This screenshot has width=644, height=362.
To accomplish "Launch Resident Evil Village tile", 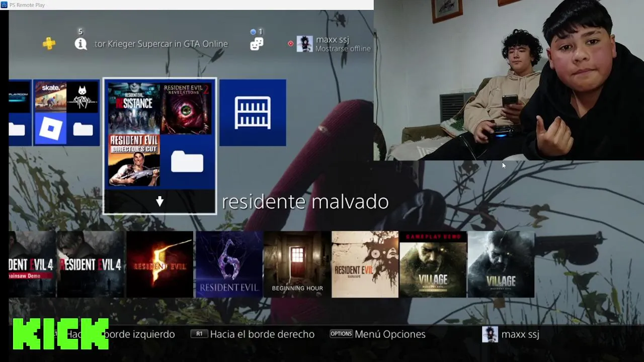I will point(501,264).
